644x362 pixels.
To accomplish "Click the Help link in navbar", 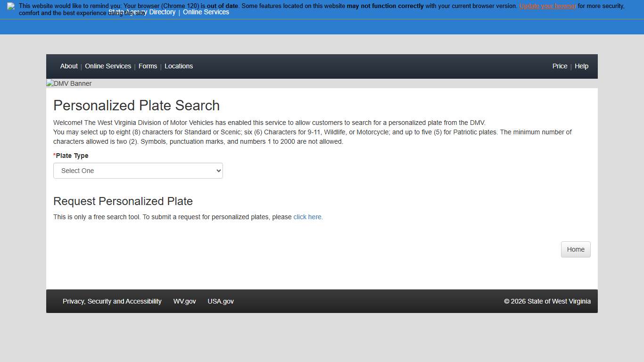I will pyautogui.click(x=581, y=66).
